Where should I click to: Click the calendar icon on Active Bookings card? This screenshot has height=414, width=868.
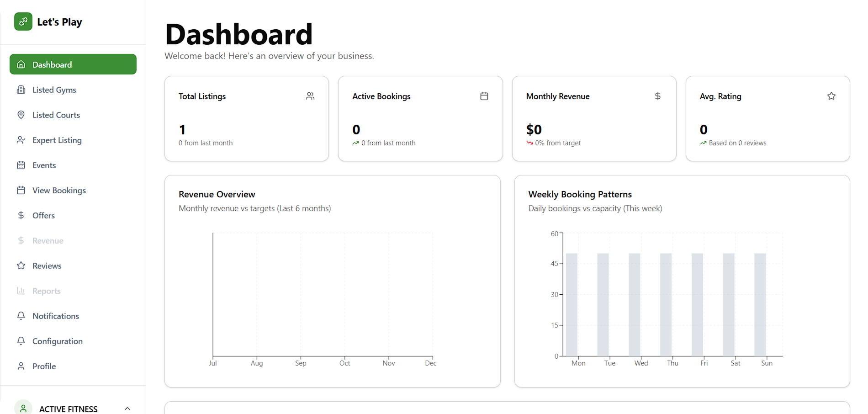(484, 96)
